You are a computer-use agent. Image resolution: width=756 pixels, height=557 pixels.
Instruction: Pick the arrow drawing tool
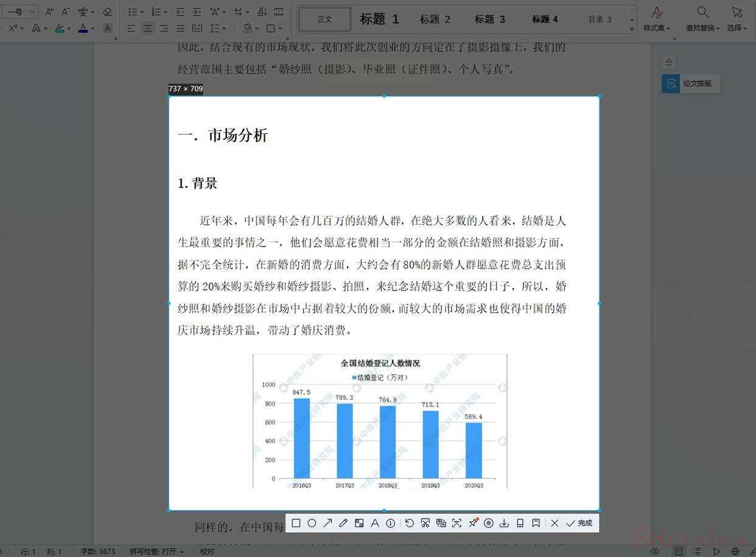click(x=327, y=523)
